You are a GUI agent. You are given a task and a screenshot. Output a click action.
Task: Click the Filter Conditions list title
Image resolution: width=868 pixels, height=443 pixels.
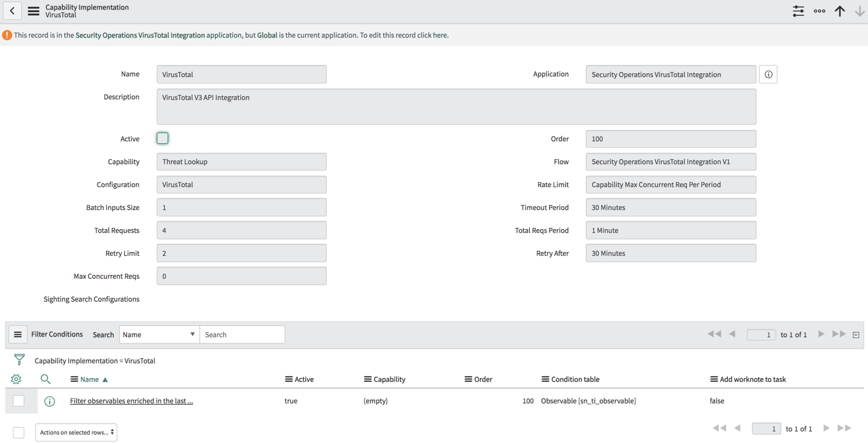tap(57, 334)
